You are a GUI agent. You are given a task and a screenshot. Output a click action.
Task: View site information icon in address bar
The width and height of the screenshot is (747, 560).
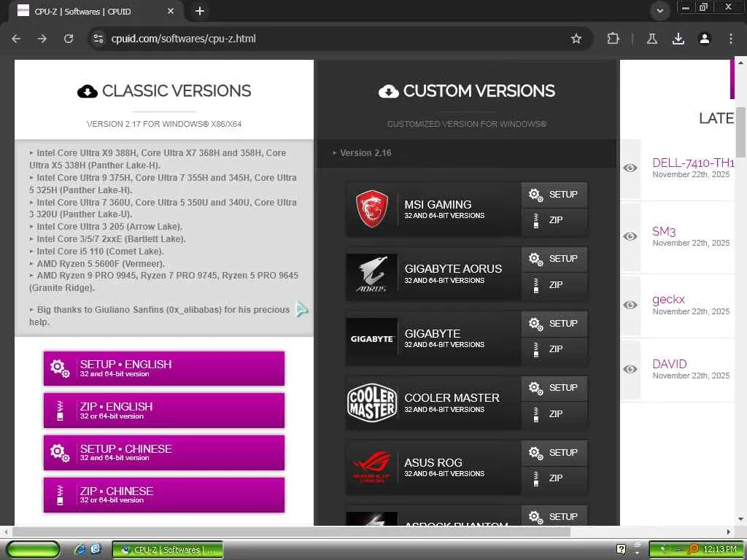pos(98,39)
